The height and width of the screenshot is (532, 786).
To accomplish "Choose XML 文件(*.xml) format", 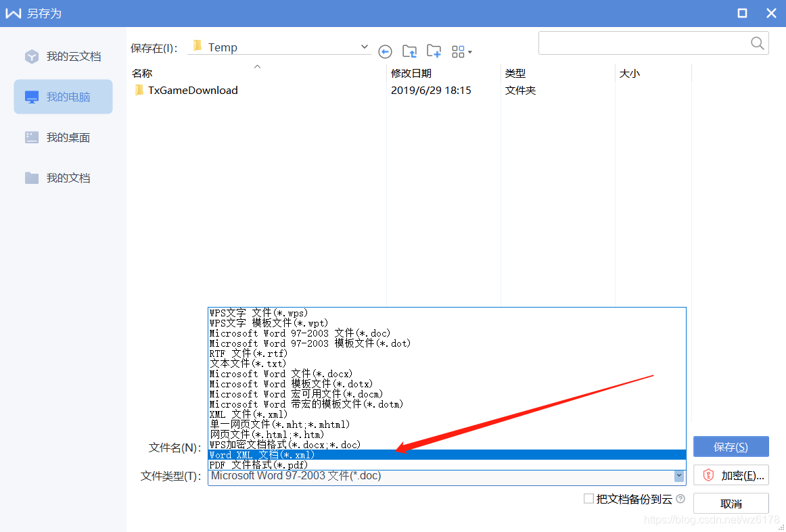I will tap(446, 414).
